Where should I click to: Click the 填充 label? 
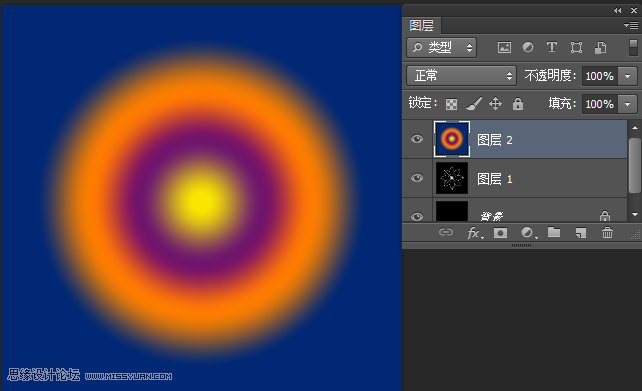coord(562,104)
